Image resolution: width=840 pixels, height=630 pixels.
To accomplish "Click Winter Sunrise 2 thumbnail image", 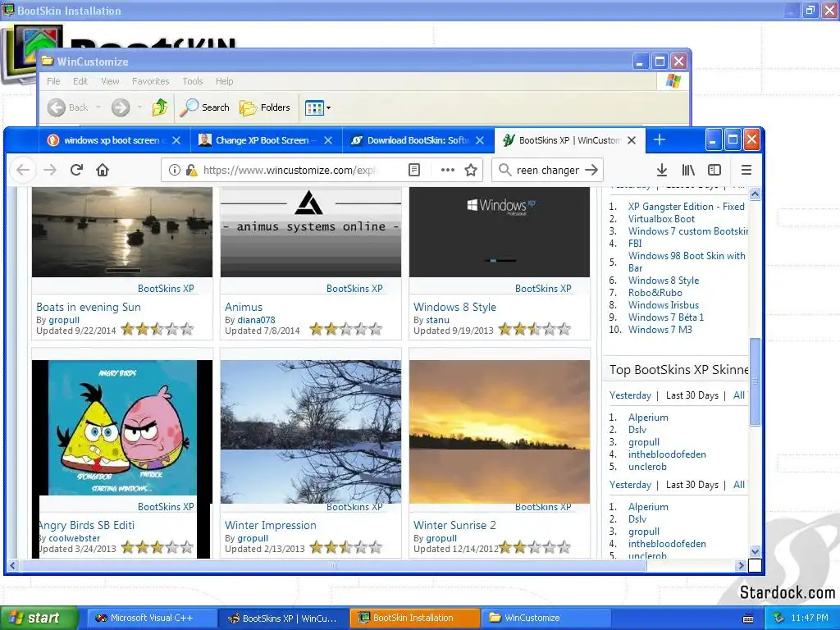I will 500,431.
